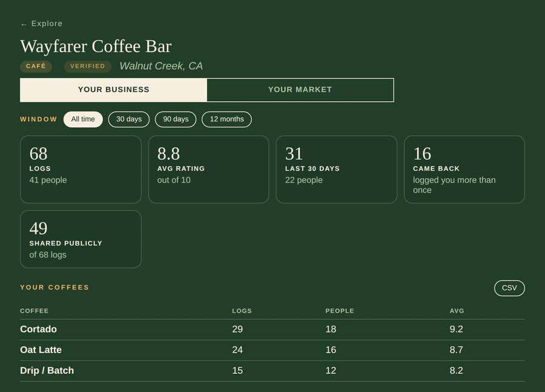Click Drip / Batch people count 12

(x=331, y=371)
